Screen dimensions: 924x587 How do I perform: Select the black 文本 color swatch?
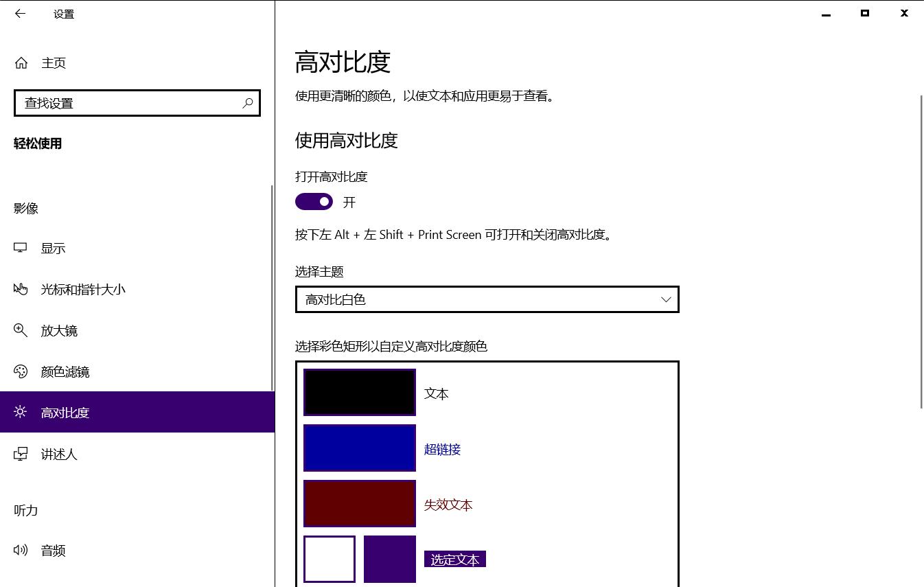tap(359, 392)
